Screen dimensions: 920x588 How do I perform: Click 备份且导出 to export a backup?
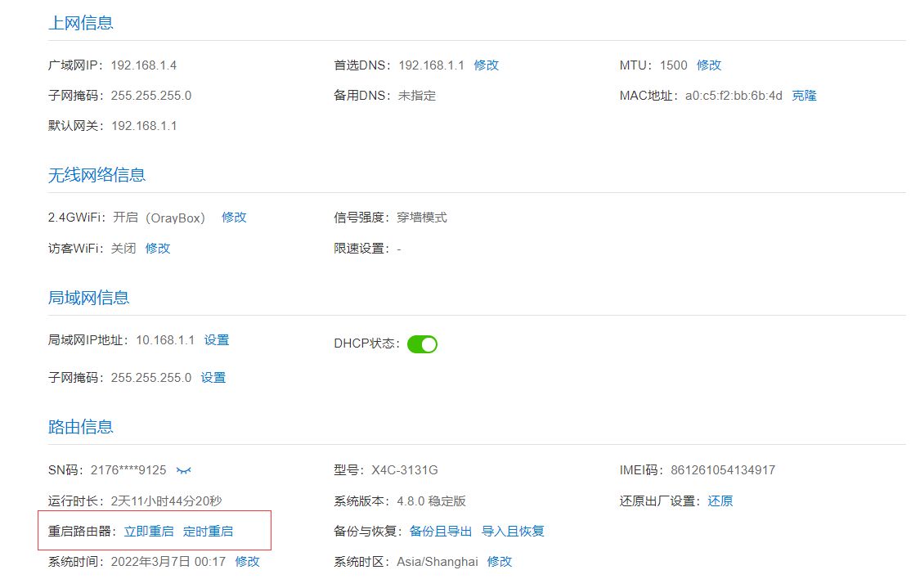[x=441, y=532]
